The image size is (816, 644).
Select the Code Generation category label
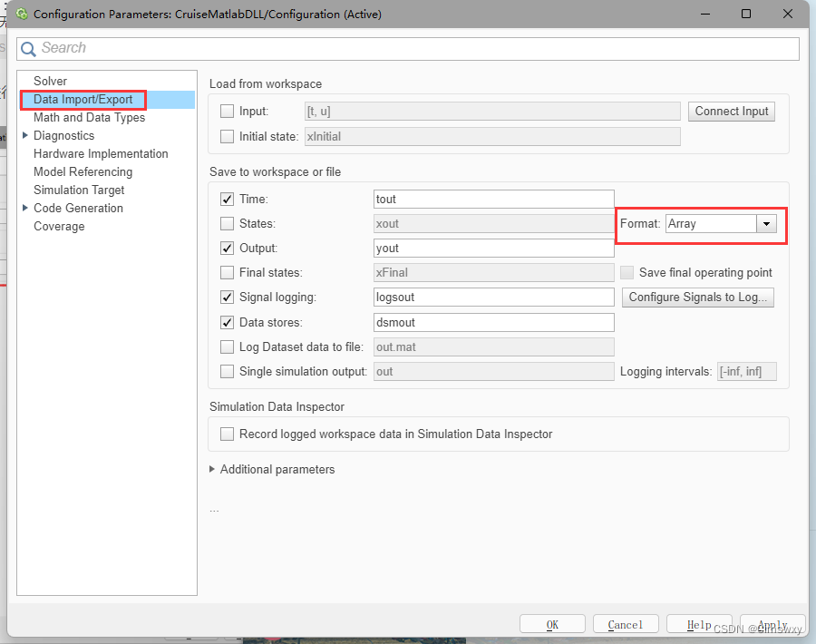[79, 208]
